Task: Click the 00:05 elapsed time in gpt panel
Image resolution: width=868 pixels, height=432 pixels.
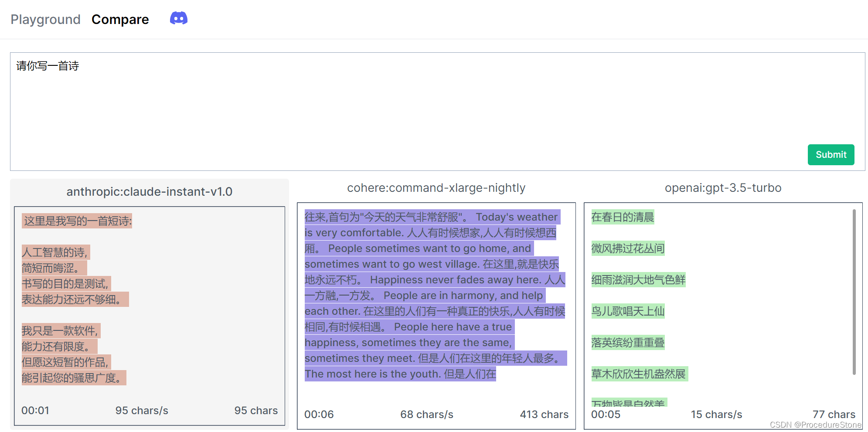Action: tap(606, 415)
